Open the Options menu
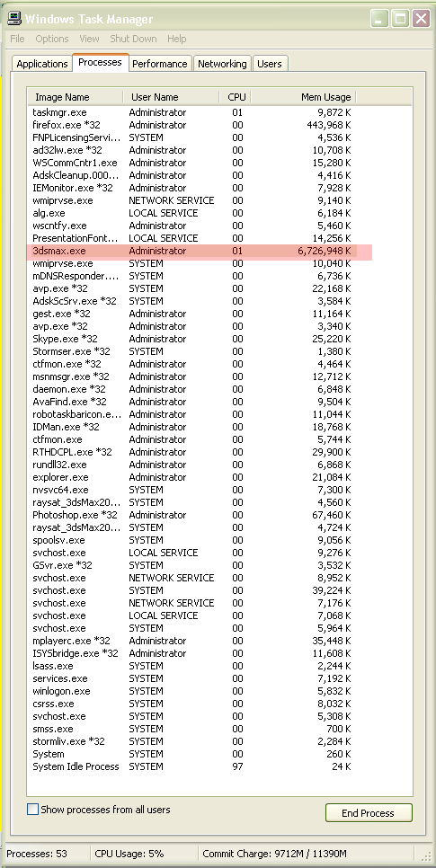Image resolution: width=436 pixels, height=868 pixels. pos(52,39)
